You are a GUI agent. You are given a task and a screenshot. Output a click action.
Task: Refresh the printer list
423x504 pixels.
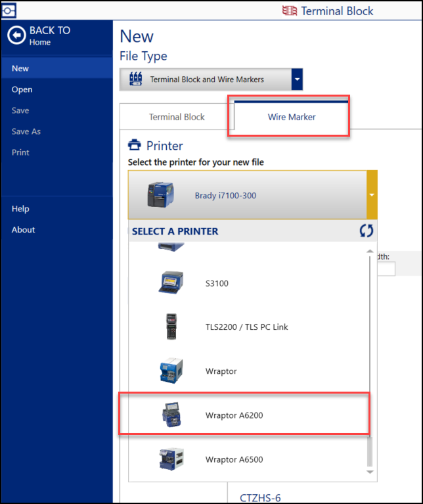click(x=367, y=231)
